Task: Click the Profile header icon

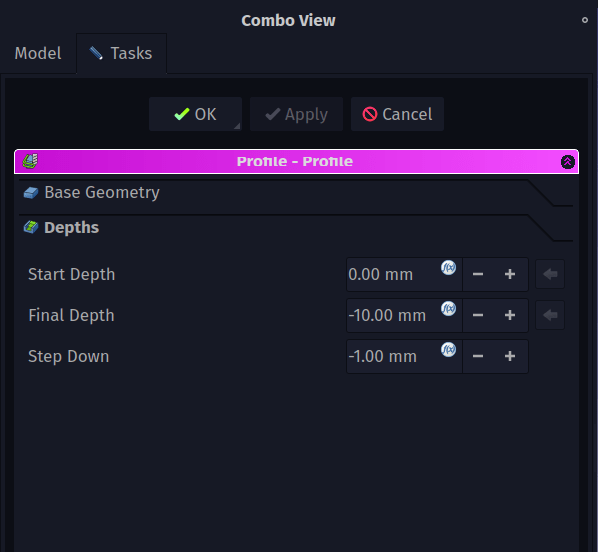Action: pos(30,161)
